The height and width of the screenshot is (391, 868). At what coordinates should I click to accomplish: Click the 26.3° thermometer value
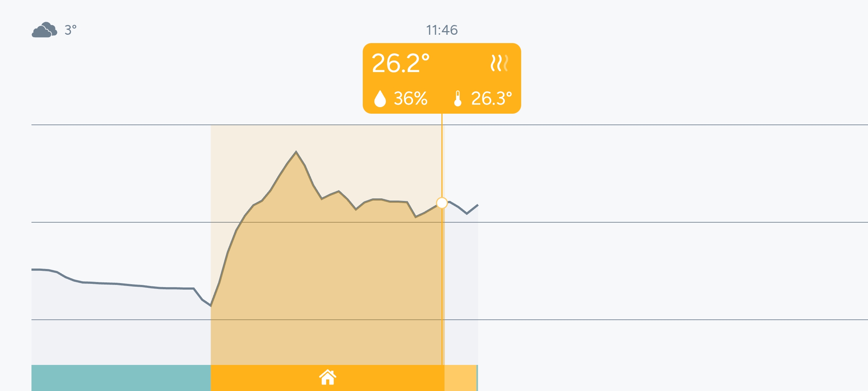(x=491, y=98)
